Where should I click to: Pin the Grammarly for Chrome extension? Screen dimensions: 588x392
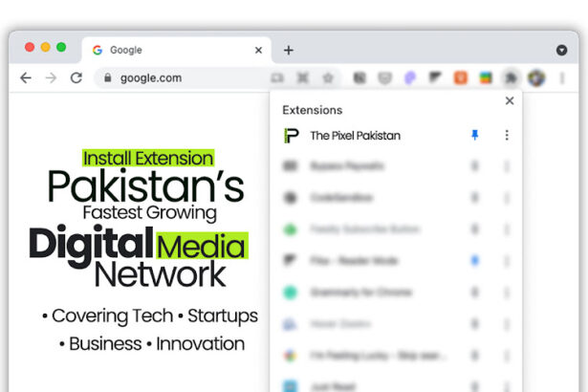click(x=474, y=292)
